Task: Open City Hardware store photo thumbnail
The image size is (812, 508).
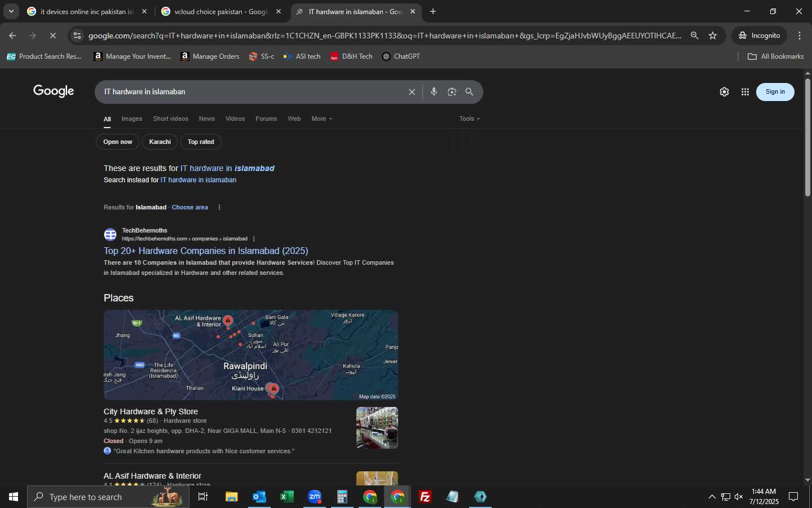Action: point(377,428)
